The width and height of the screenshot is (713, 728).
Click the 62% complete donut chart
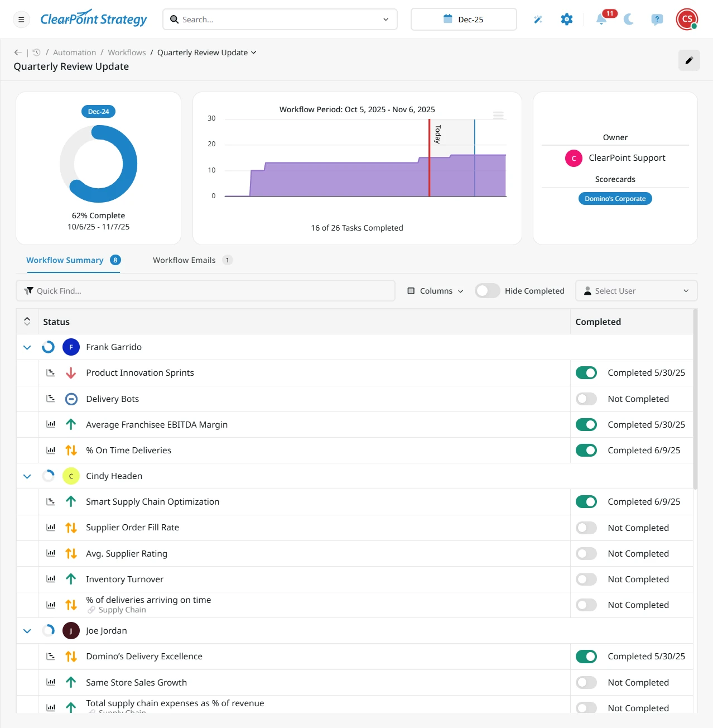coord(98,164)
